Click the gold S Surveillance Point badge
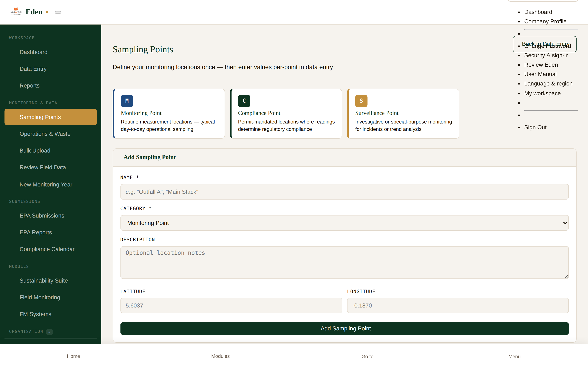588x368 pixels. tap(361, 101)
